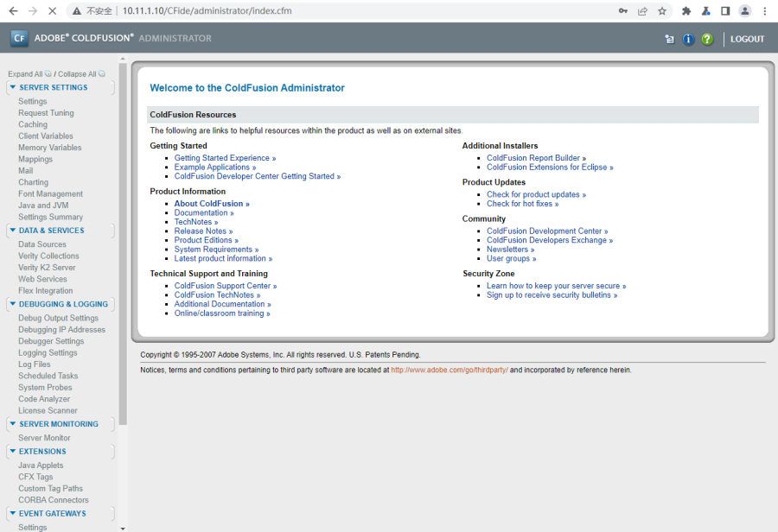Open Memory Variables page
This screenshot has width=778, height=532.
[49, 148]
